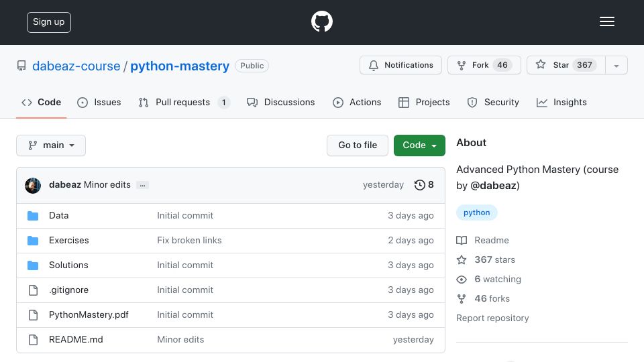Open the dabeaz author link in commit bar
The image size is (644, 362).
[65, 185]
